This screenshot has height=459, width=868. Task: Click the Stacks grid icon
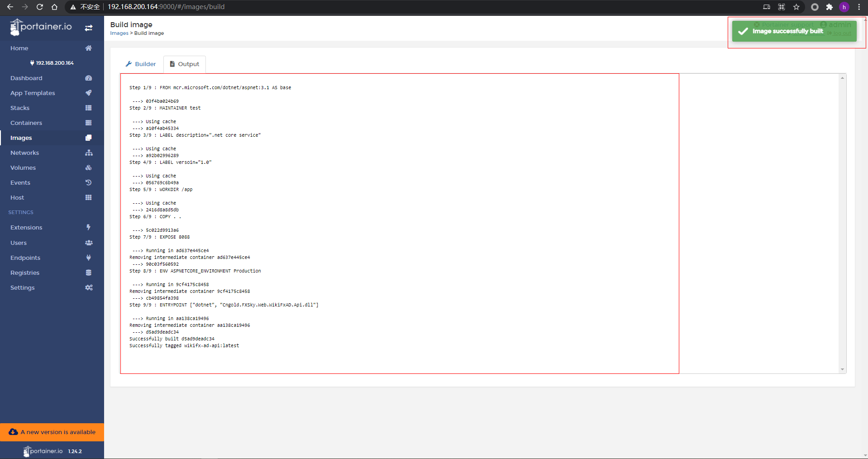click(88, 108)
